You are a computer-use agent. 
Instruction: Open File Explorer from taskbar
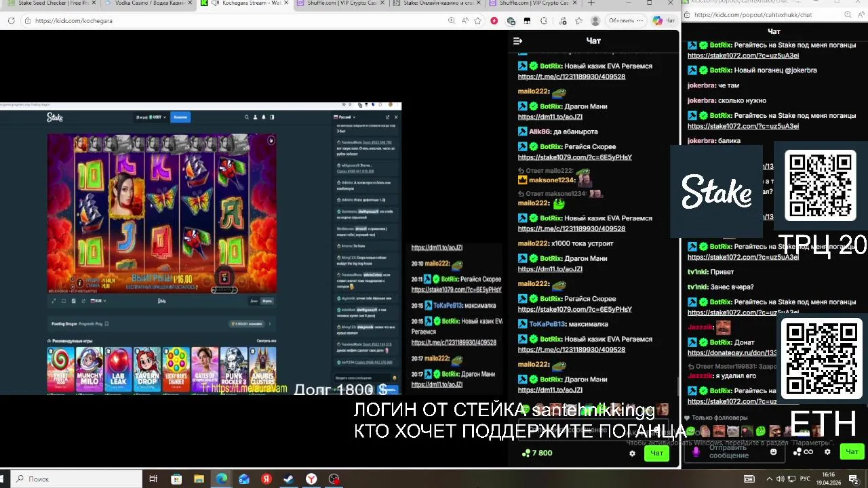click(199, 479)
